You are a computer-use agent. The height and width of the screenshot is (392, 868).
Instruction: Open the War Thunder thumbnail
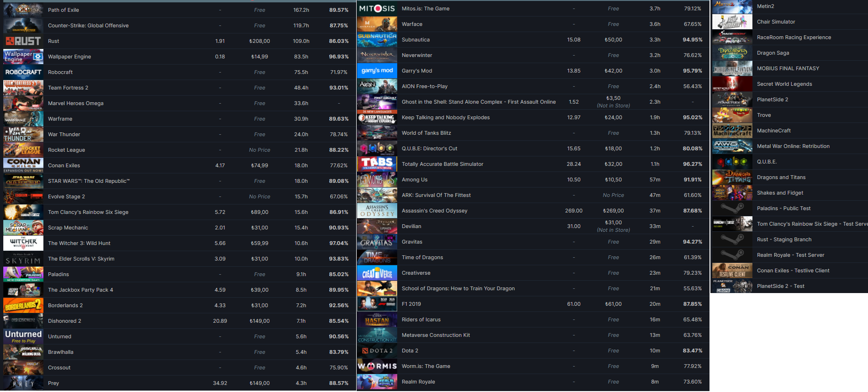(x=23, y=134)
